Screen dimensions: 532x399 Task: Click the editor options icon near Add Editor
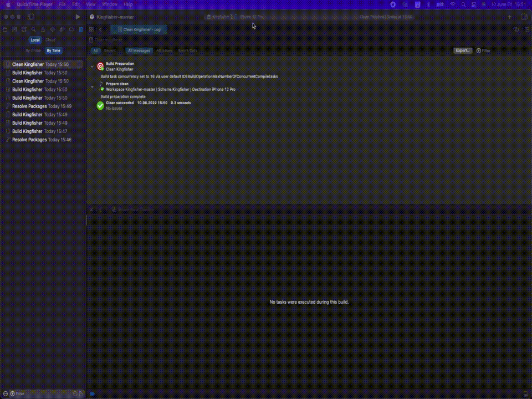tap(516, 29)
